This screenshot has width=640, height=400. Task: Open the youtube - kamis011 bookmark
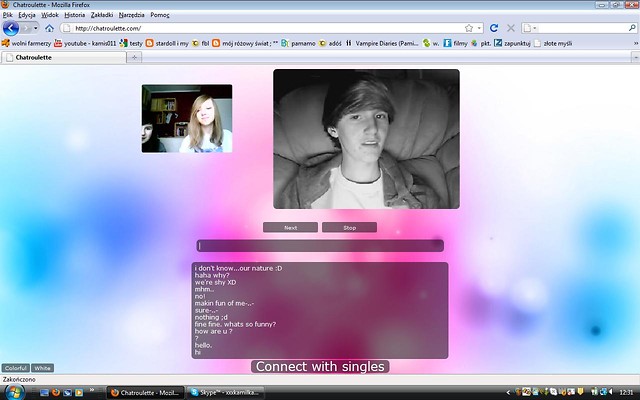coord(85,43)
